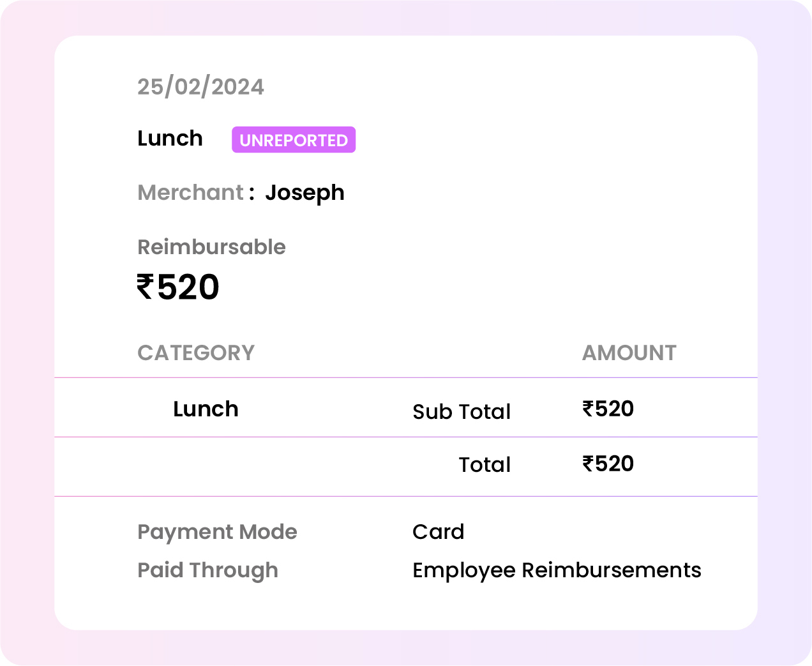Click the ₹520 Total row amount
This screenshot has height=666, width=812.
(x=608, y=464)
